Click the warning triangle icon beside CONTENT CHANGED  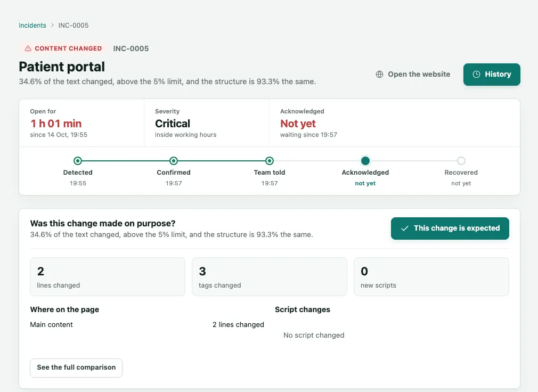[x=28, y=48]
